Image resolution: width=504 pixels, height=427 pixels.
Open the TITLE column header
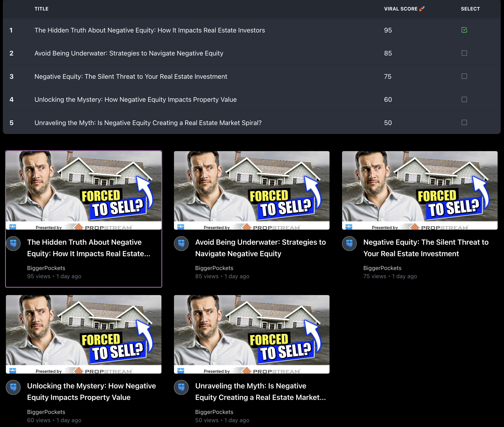[x=41, y=8]
